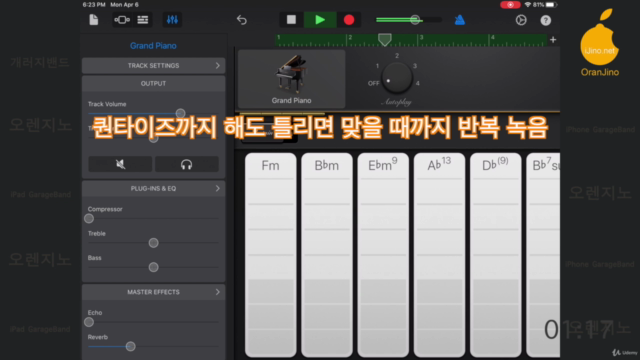Expand MASTER EFFECTS section
The image size is (640, 360).
[153, 292]
